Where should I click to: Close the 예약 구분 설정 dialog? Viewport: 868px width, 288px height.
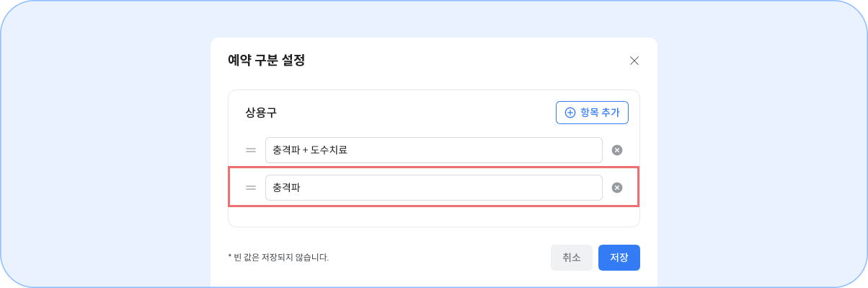tap(634, 61)
